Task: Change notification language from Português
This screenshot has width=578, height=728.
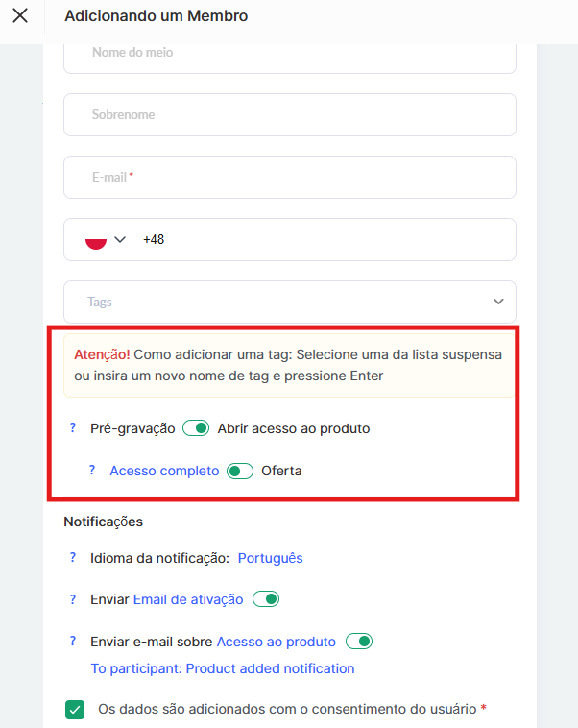Action: [270, 558]
